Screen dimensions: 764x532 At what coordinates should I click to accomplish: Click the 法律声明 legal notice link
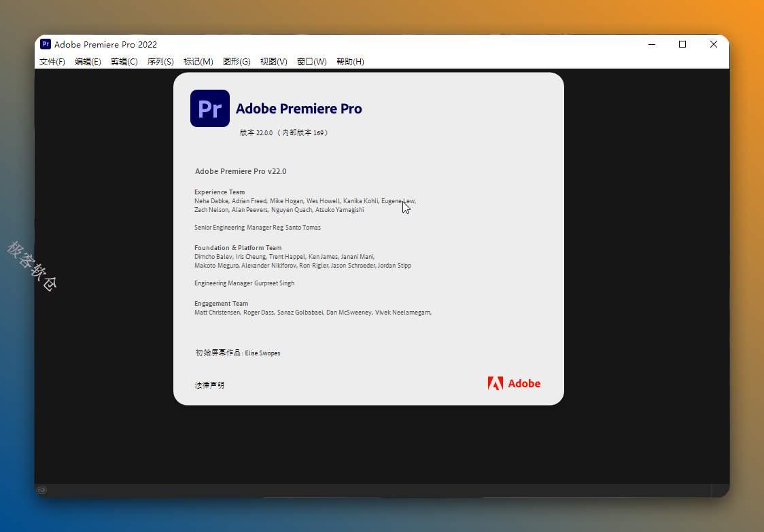(209, 385)
